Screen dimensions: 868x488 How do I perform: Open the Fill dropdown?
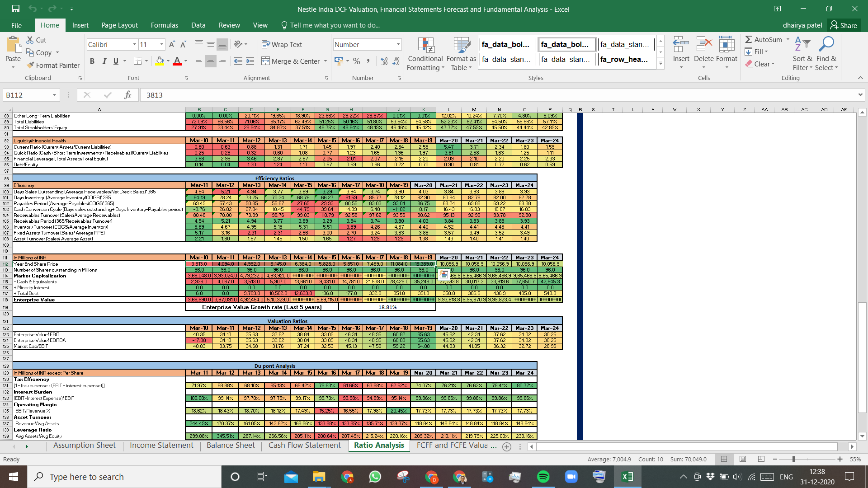[757, 52]
